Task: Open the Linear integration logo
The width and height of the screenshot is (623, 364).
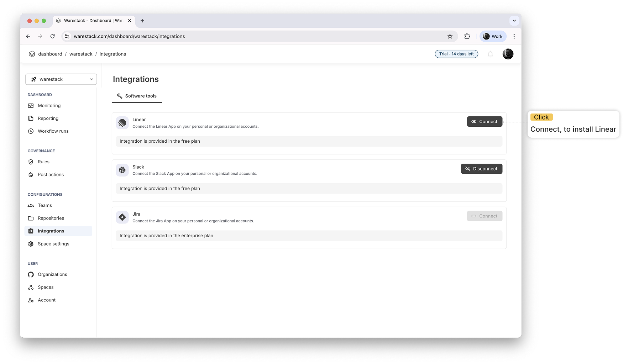Action: click(122, 123)
